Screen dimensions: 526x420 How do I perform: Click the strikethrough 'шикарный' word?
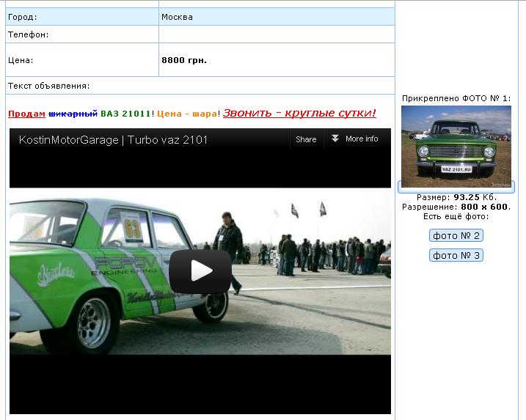tap(73, 114)
